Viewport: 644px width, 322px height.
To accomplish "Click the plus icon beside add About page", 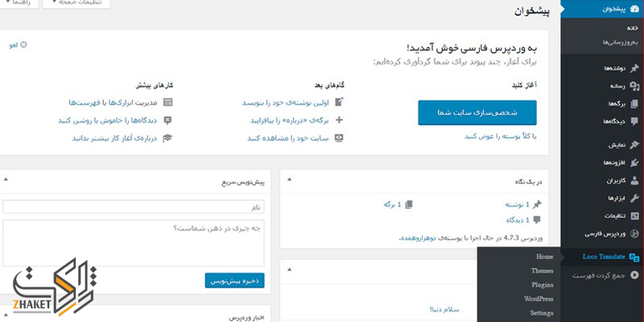I will [339, 120].
